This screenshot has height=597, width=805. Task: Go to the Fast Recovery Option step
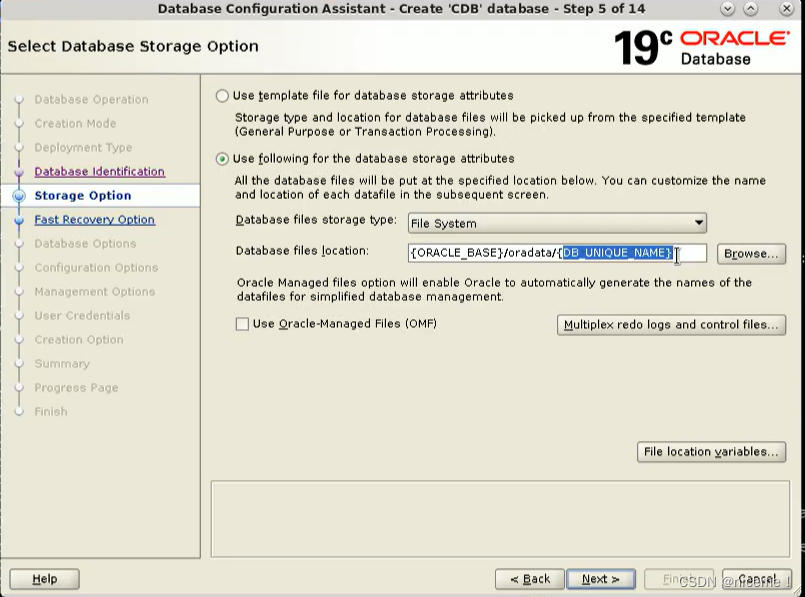[94, 219]
